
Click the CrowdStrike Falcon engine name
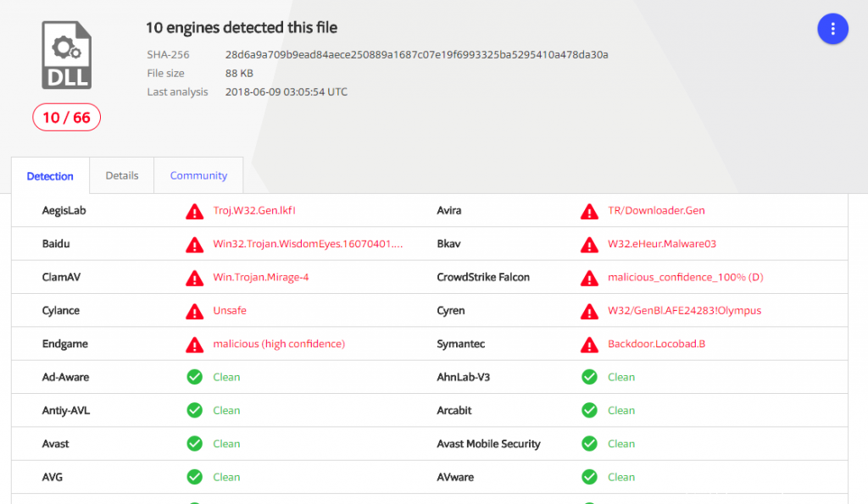(x=483, y=277)
